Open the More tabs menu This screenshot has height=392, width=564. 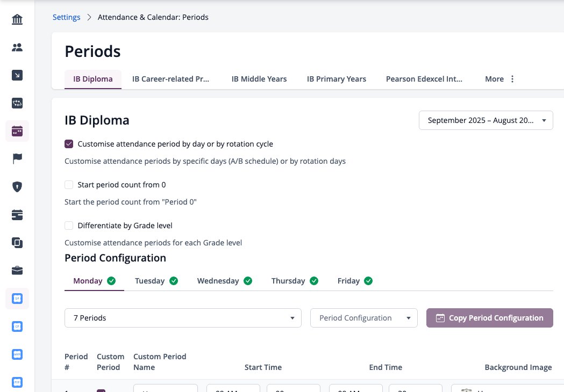pyautogui.click(x=499, y=79)
